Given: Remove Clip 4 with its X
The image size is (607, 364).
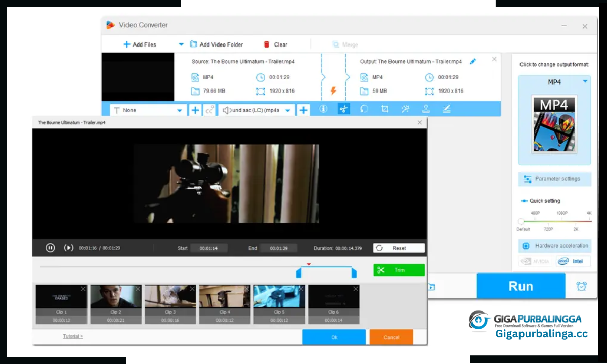Looking at the screenshot, I should (246, 289).
